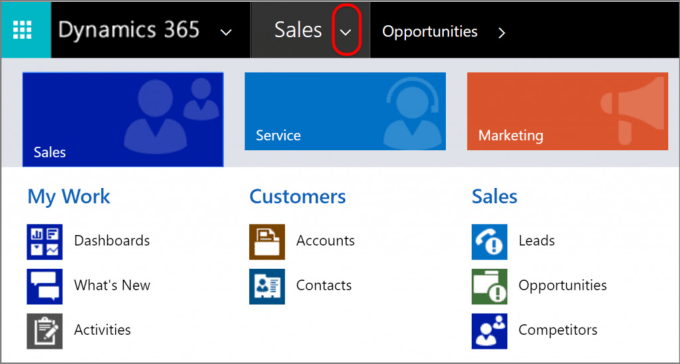680x364 pixels.
Task: Expand the Dynamics 365 dropdown chevron
Action: coord(226,32)
